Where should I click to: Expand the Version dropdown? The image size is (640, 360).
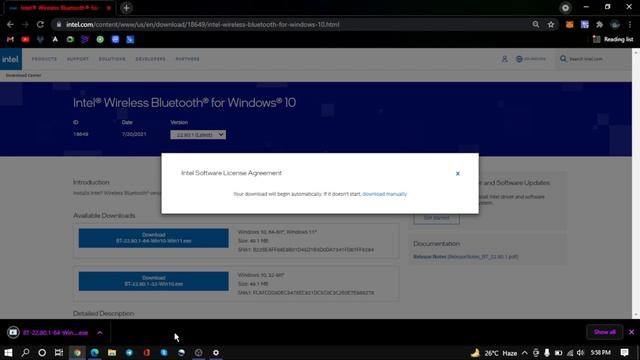coord(198,135)
